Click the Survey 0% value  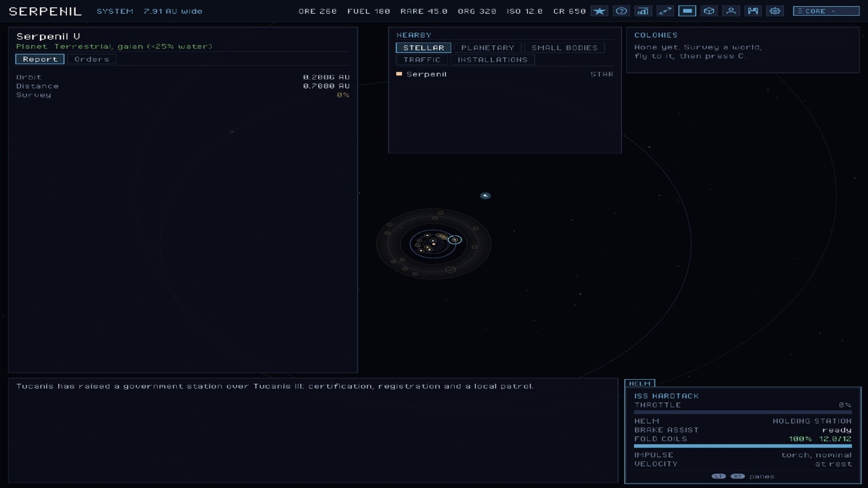343,95
